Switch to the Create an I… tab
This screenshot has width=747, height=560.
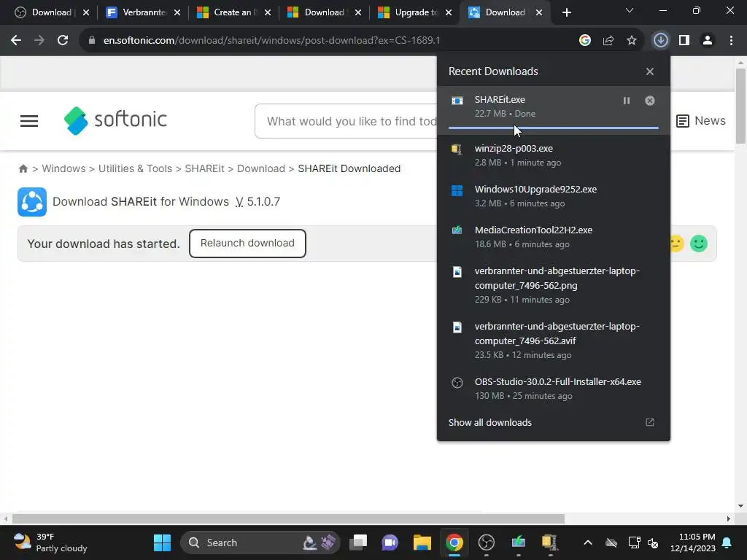tap(233, 12)
